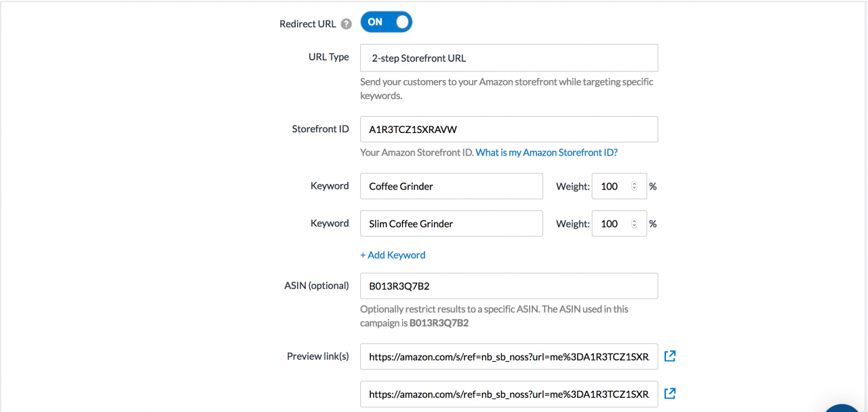Decrease the Coffee Grinder keyword weight

point(634,189)
